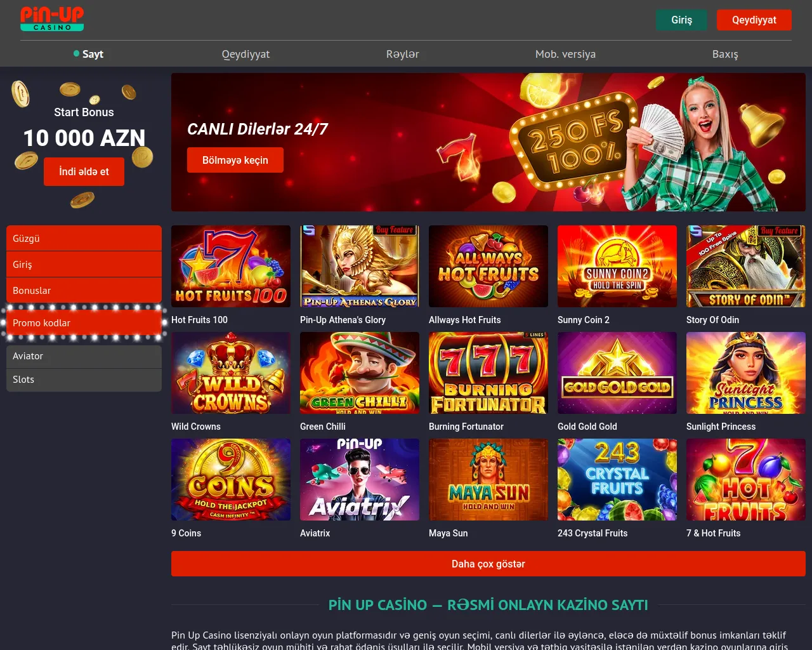Screen dimensions: 812x650
Task: Open Güzgü sidebar item
Action: (84, 238)
